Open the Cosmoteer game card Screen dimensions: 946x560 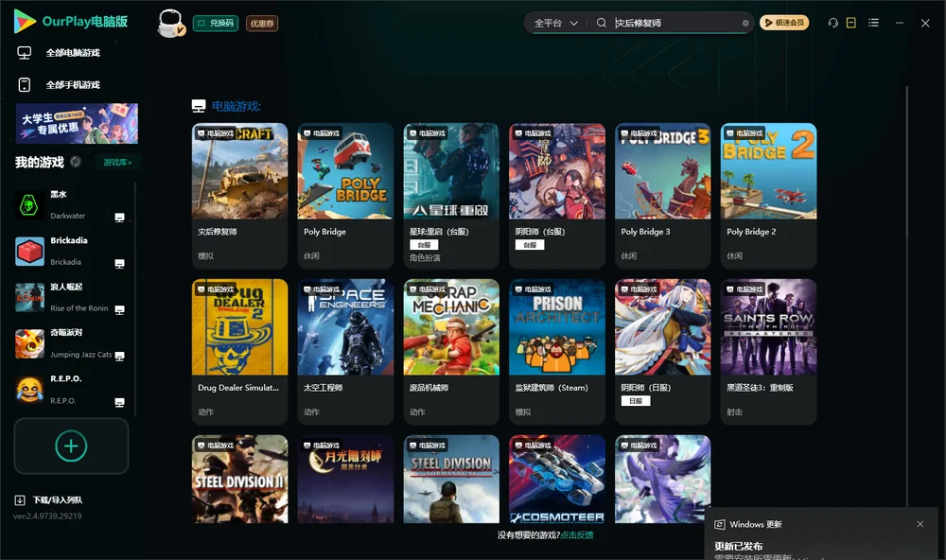tap(557, 480)
